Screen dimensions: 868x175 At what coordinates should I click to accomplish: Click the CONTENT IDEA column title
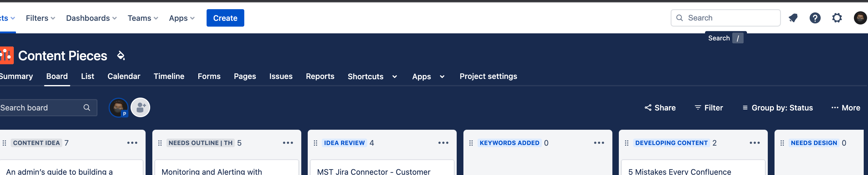click(x=36, y=143)
